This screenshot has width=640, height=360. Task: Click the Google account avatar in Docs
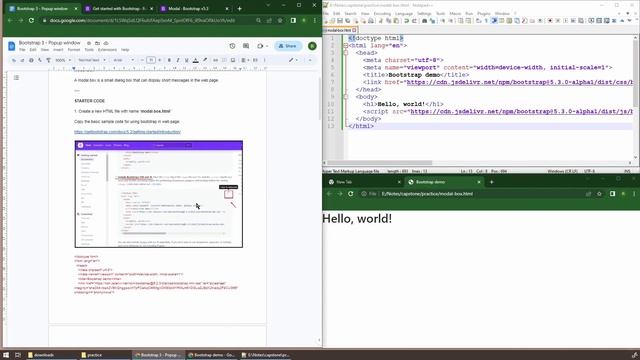click(x=312, y=46)
